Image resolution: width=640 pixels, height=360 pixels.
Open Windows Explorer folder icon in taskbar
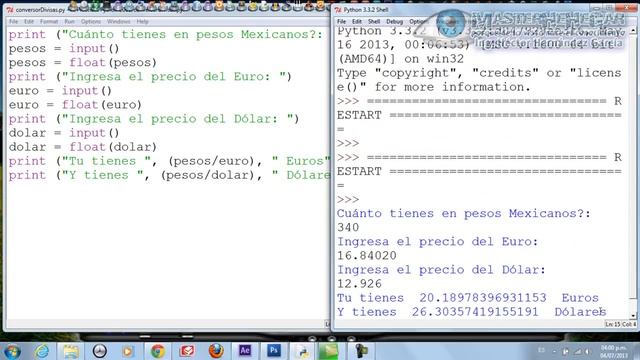click(71, 351)
